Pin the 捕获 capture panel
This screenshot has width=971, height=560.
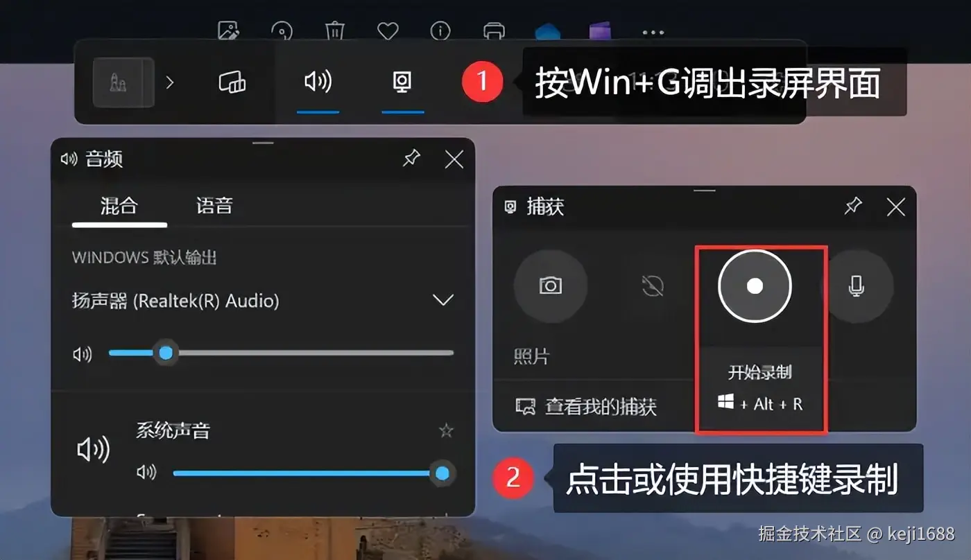(x=854, y=206)
